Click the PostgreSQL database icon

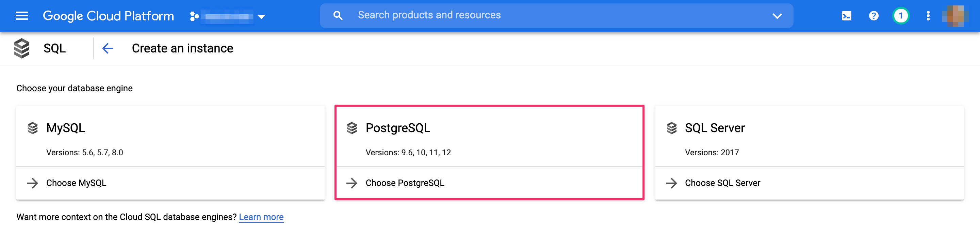352,128
